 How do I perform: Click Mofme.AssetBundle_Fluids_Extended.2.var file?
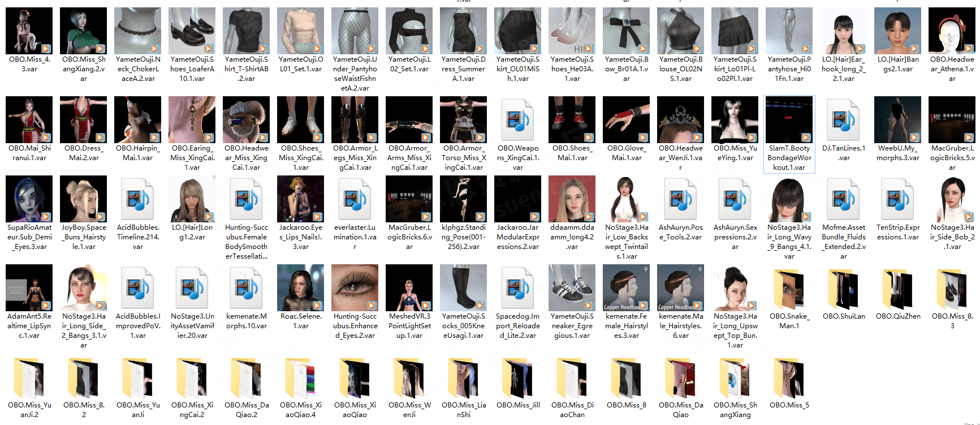click(x=843, y=199)
